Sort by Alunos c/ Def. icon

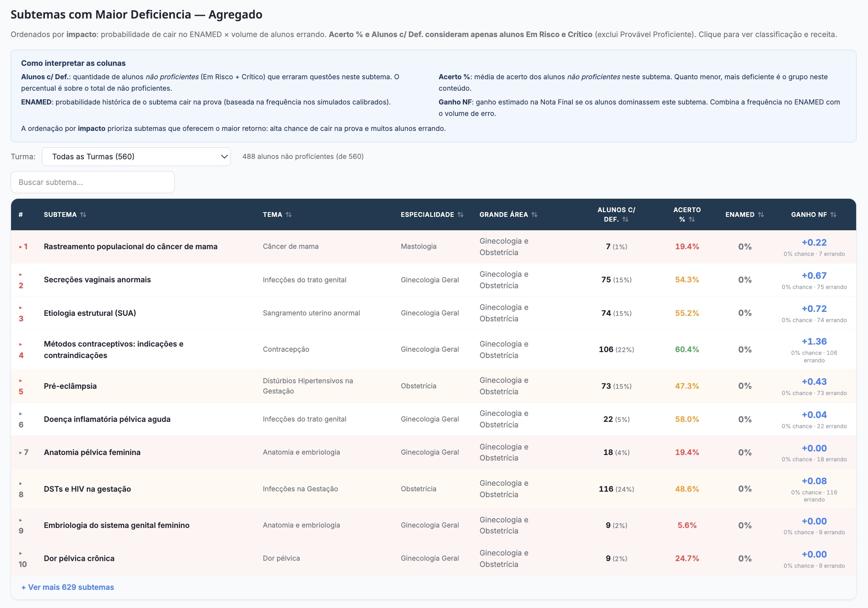pyautogui.click(x=625, y=219)
